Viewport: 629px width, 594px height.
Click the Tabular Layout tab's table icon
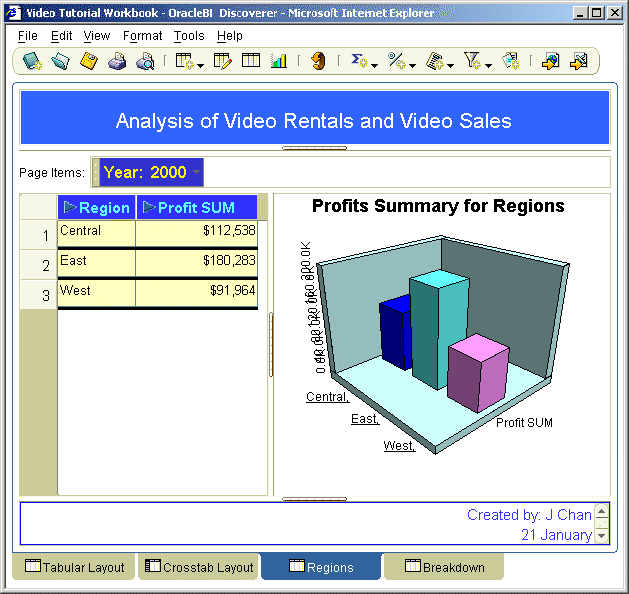32,566
